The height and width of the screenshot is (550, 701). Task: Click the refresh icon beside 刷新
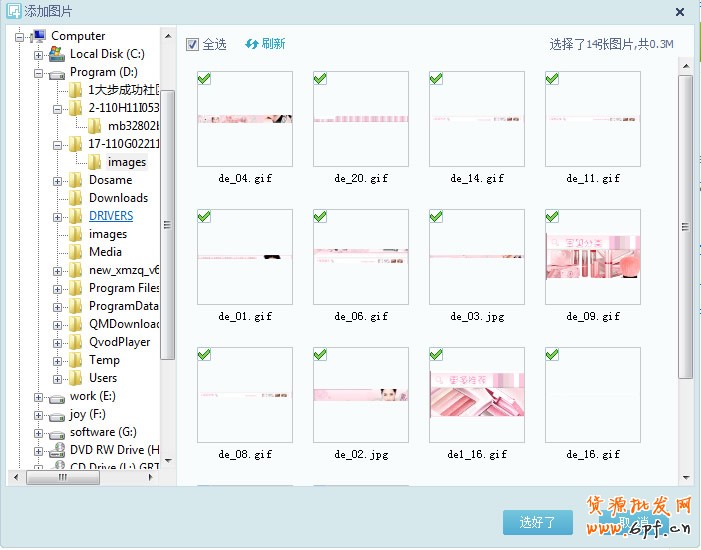251,44
